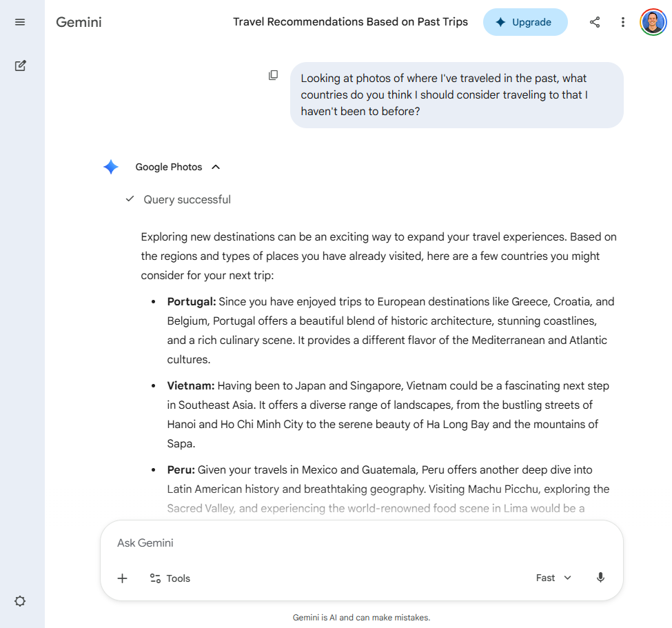This screenshot has height=628, width=672.
Task: Open your profile avatar menu
Action: [652, 21]
